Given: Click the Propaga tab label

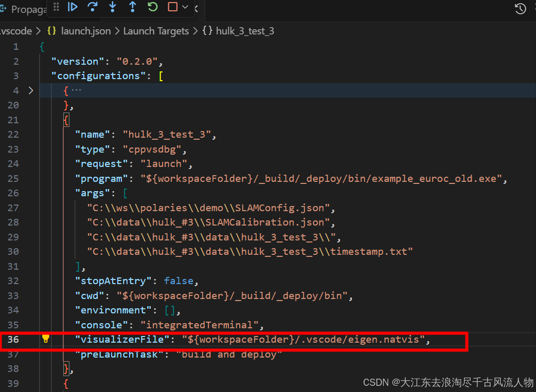Looking at the screenshot, I should pyautogui.click(x=29, y=10).
